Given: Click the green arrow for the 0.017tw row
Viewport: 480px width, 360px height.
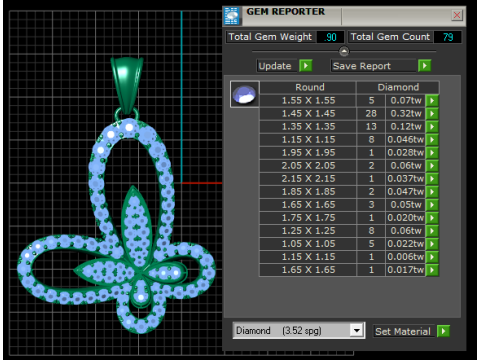Looking at the screenshot, I should click(x=432, y=269).
